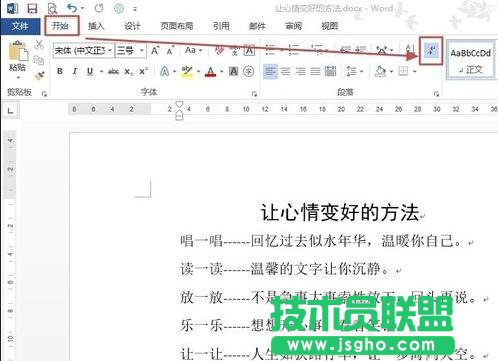Screen dimensions: 498x361
Task: Apply Text Effects outlined A
Action: 164,71
